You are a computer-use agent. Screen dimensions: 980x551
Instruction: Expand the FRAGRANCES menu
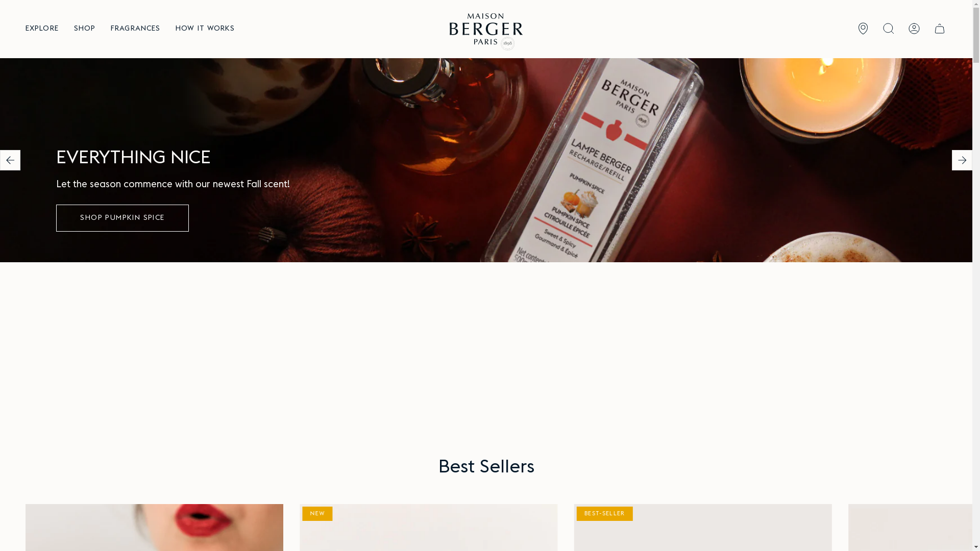pos(135,29)
